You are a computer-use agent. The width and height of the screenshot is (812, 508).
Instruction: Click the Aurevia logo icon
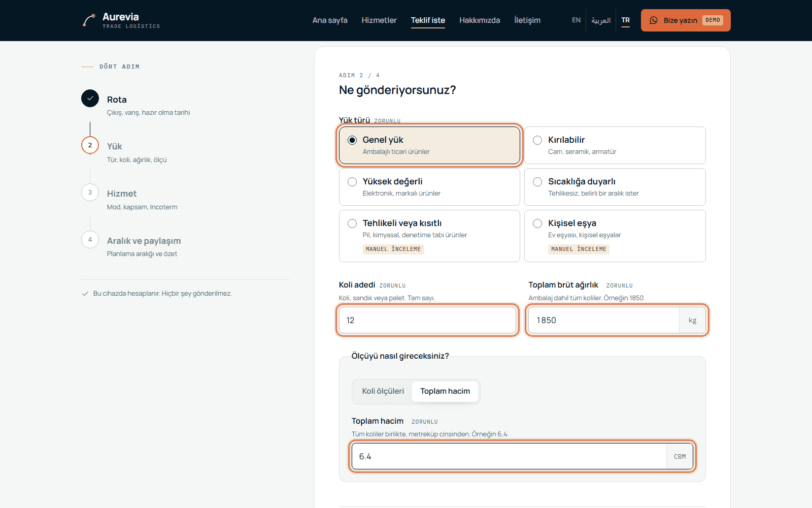(89, 20)
